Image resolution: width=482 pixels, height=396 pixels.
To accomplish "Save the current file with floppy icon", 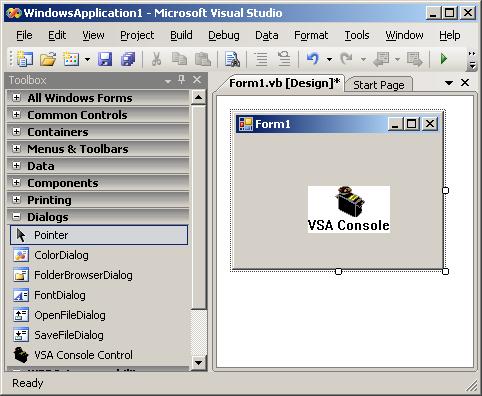I will (105, 59).
